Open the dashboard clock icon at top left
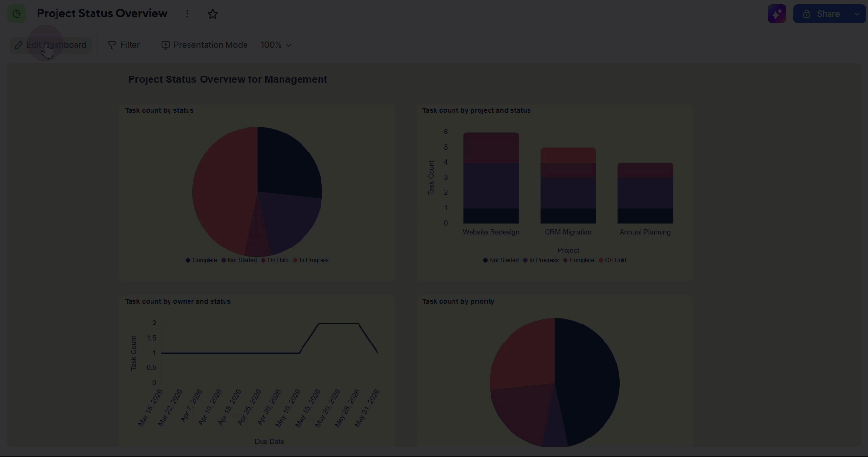Viewport: 868px width, 457px height. point(17,14)
